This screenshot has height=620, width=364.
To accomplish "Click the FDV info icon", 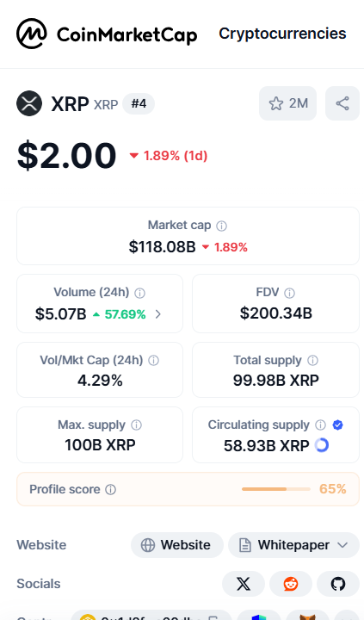I will pos(290,293).
